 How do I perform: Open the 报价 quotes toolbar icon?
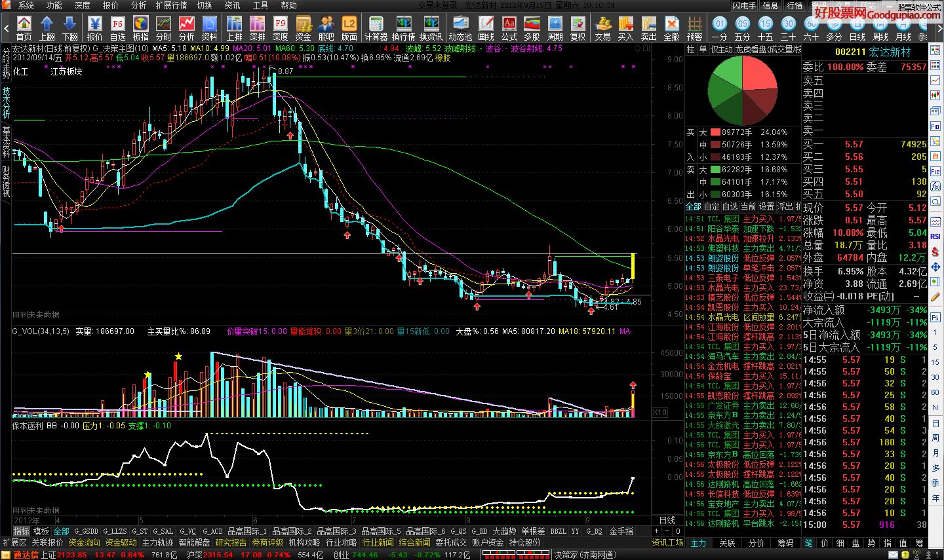95,28
